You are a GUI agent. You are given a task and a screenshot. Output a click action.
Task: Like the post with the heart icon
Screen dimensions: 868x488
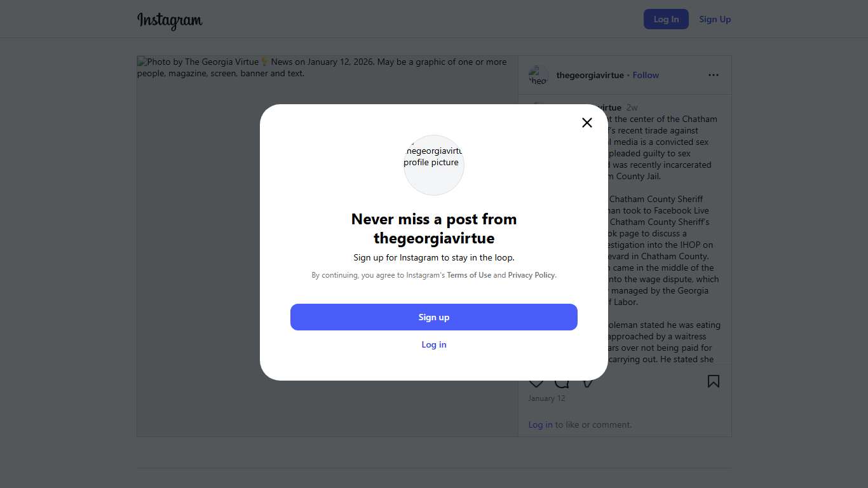coord(536,383)
